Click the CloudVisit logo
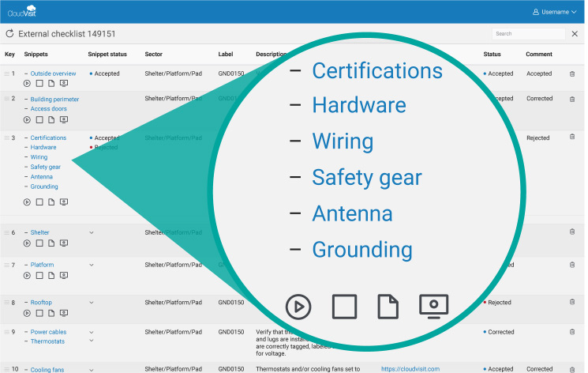The image size is (588, 373). [22, 11]
